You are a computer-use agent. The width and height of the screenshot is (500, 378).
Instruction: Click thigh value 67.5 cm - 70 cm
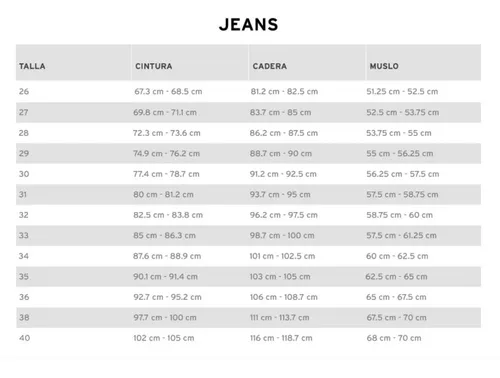pyautogui.click(x=396, y=317)
